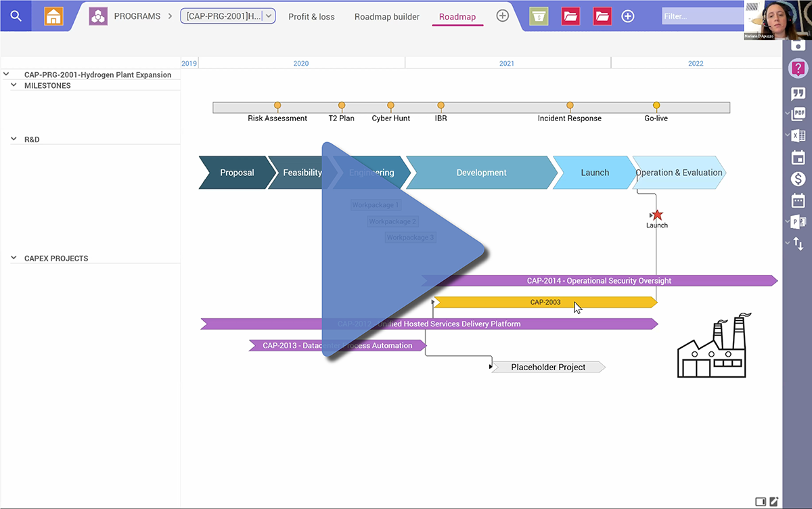Collapse the R&D section chevron
This screenshot has width=812, height=509.
(x=14, y=139)
